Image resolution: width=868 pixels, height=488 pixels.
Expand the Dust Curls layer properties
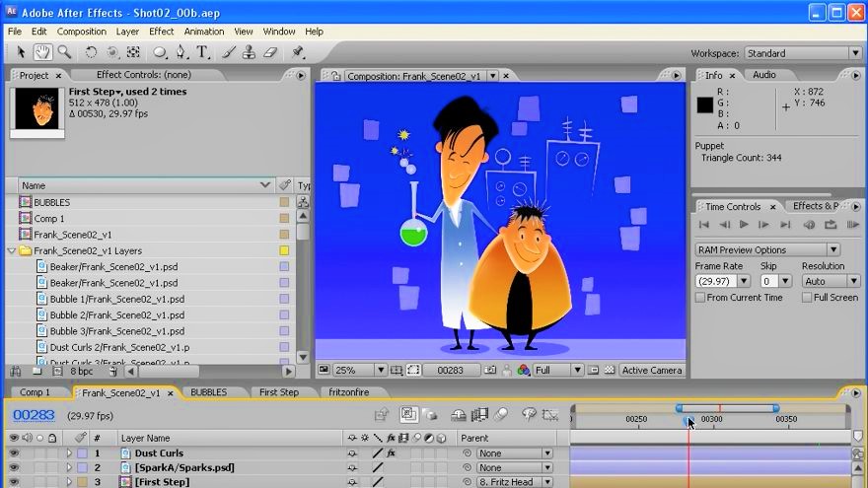pos(69,453)
